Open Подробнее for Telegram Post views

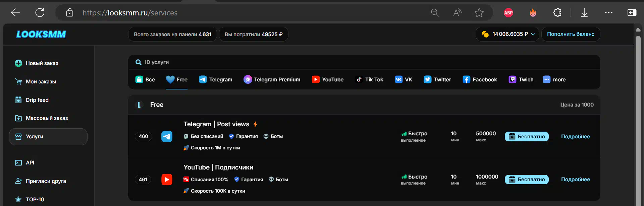point(576,136)
